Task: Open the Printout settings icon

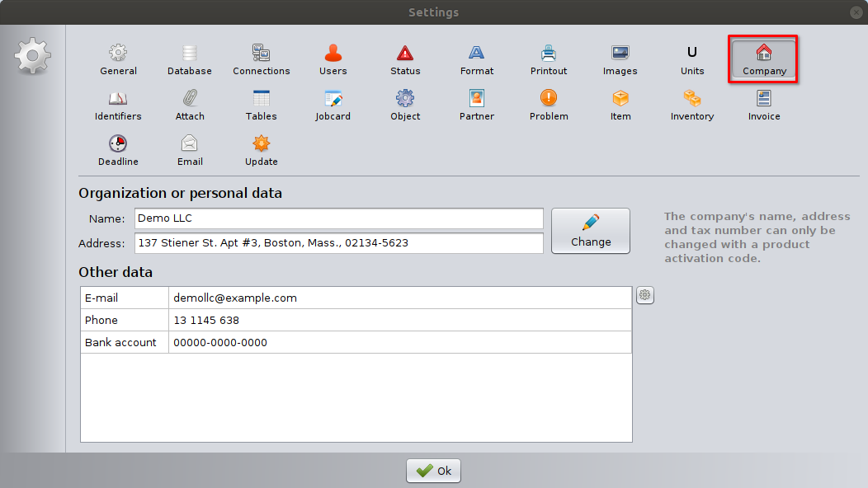Action: pyautogui.click(x=549, y=60)
